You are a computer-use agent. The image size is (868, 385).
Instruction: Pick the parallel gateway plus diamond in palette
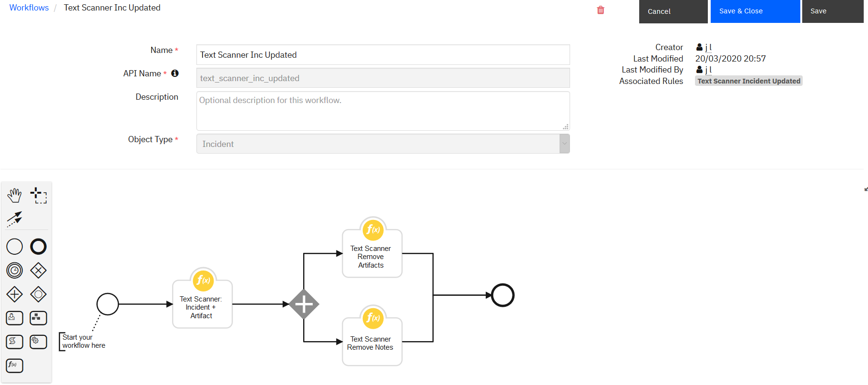pyautogui.click(x=14, y=294)
